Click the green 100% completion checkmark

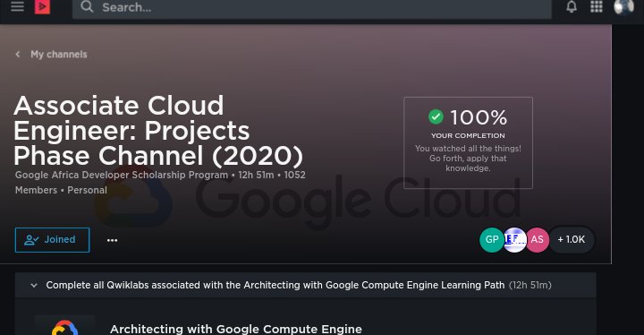[436, 116]
